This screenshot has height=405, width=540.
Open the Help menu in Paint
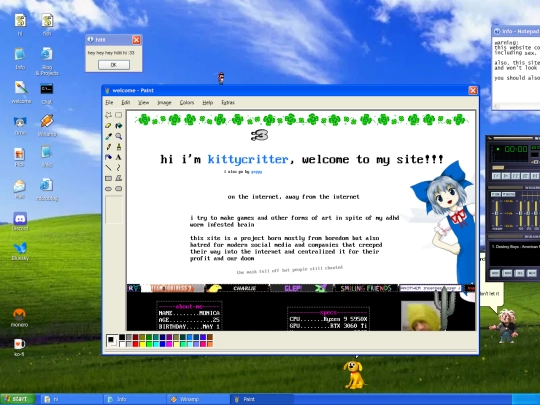click(207, 103)
